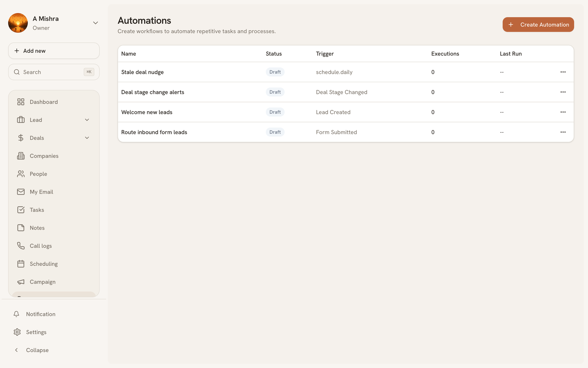Expand the Lead submenu chevron
Image resolution: width=588 pixels, height=368 pixels.
click(87, 120)
